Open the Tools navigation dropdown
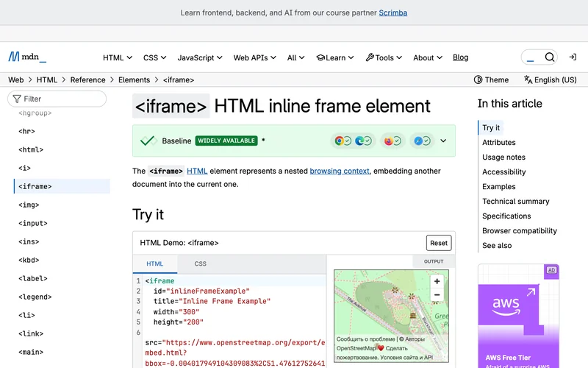Screen dimensions: 588x368 click(384, 57)
